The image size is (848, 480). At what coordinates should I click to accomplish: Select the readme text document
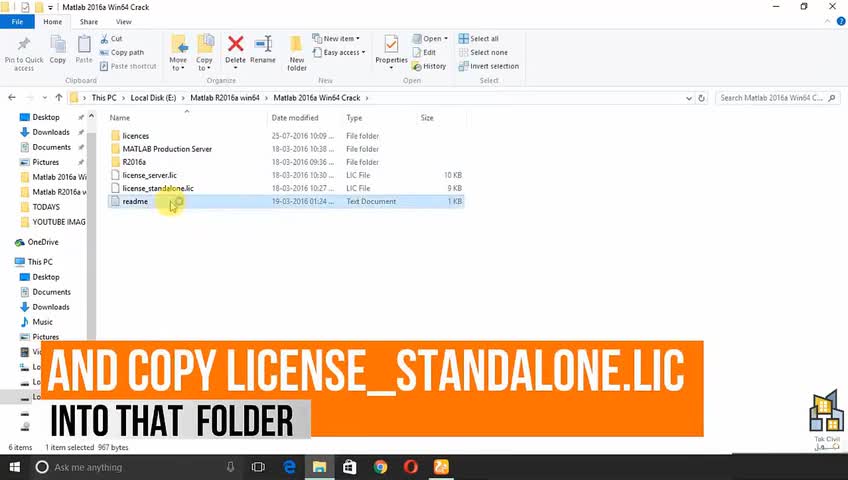286,201
